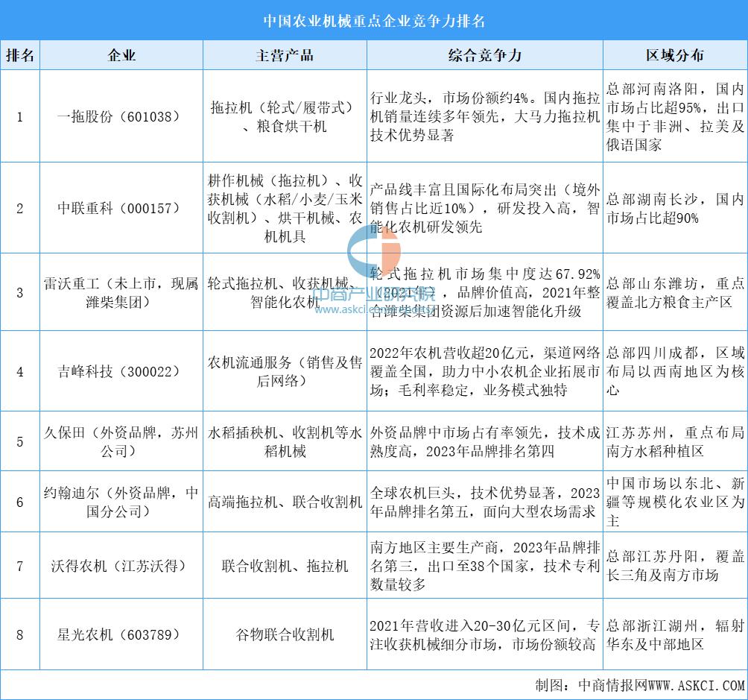
Task: Click region cell starting 总部河南洛阳
Action: pyautogui.click(x=675, y=116)
